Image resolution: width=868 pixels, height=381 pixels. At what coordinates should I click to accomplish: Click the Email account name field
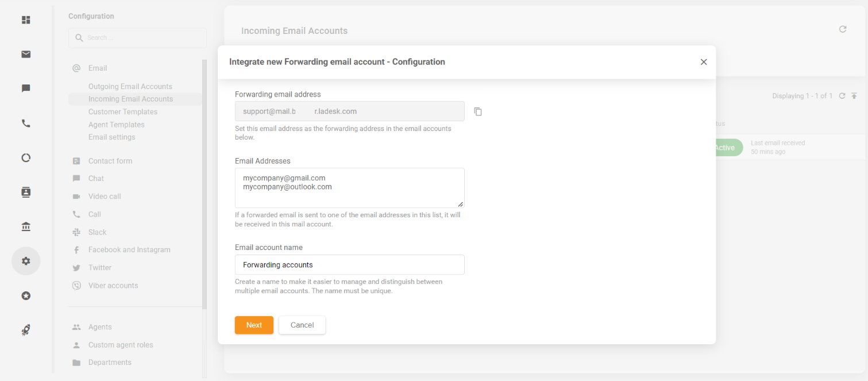(349, 265)
